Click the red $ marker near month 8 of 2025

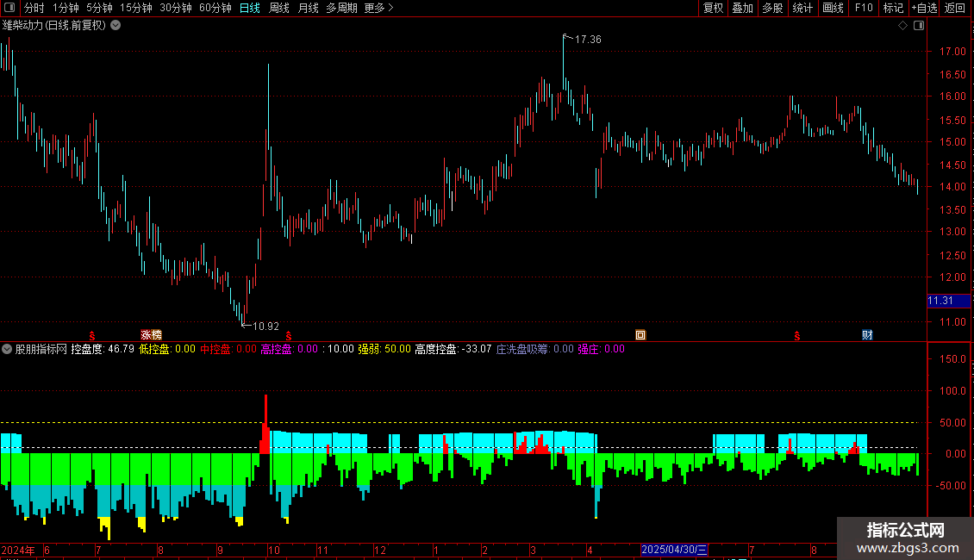[797, 336]
